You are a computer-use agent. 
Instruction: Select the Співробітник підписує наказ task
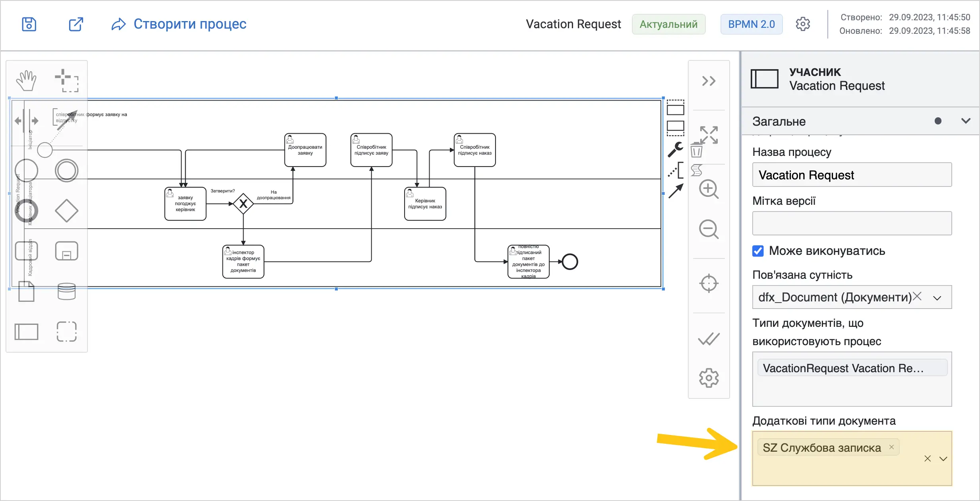click(x=475, y=150)
